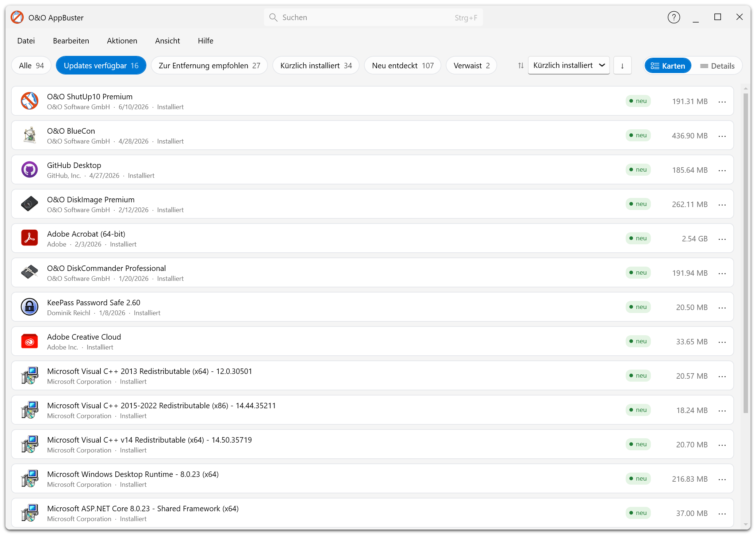Select the O&O DiskImage Premium title text
This screenshot has height=535, width=756.
click(x=91, y=200)
